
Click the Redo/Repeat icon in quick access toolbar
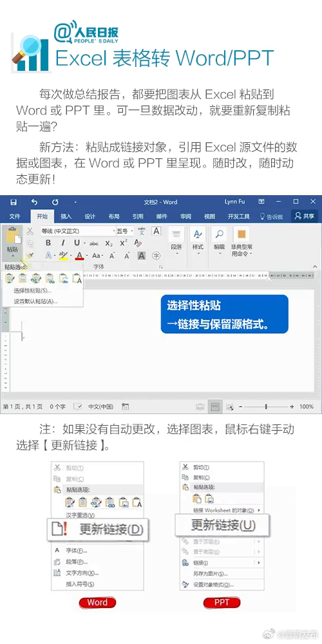coord(55,202)
